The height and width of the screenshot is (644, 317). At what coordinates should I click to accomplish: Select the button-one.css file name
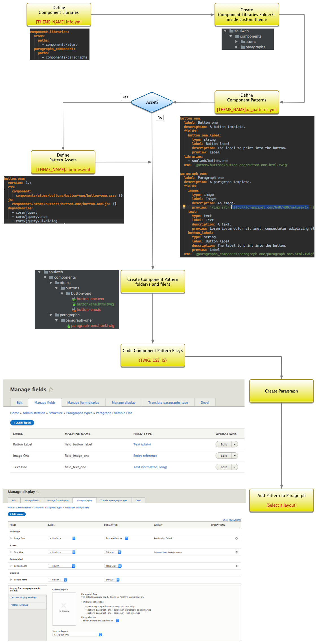click(x=90, y=299)
